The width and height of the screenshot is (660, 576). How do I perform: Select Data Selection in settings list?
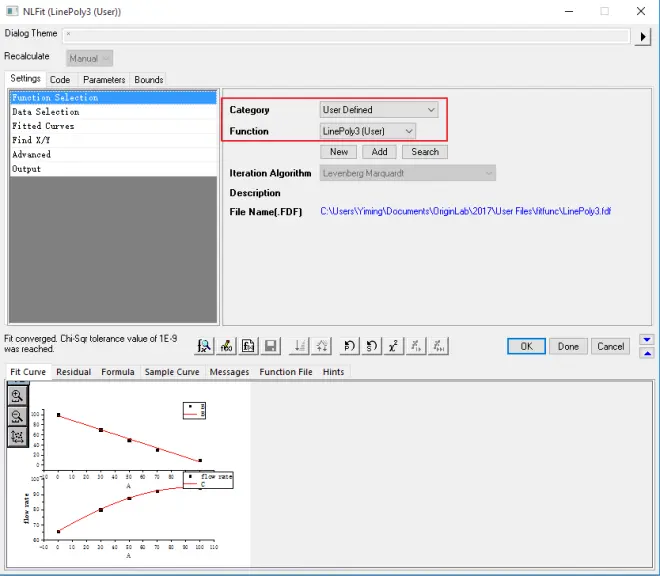pyautogui.click(x=113, y=112)
